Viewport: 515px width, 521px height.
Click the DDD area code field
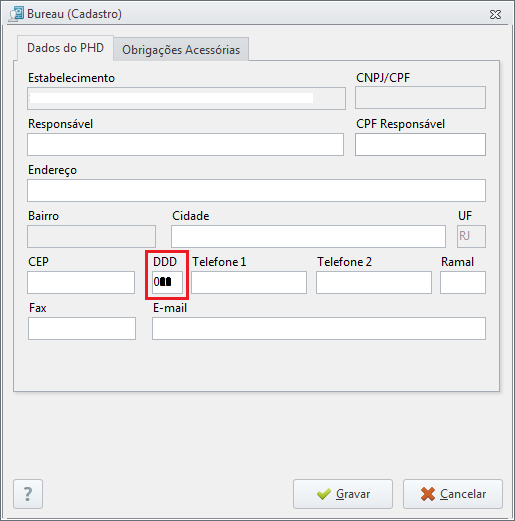click(167, 283)
